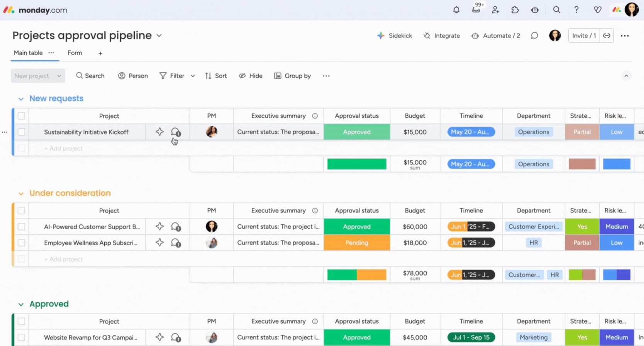
Task: Switch to the Form tab
Action: [x=75, y=53]
